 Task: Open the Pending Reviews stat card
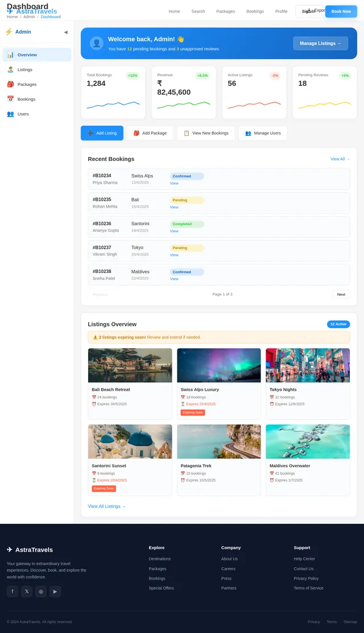point(324,93)
